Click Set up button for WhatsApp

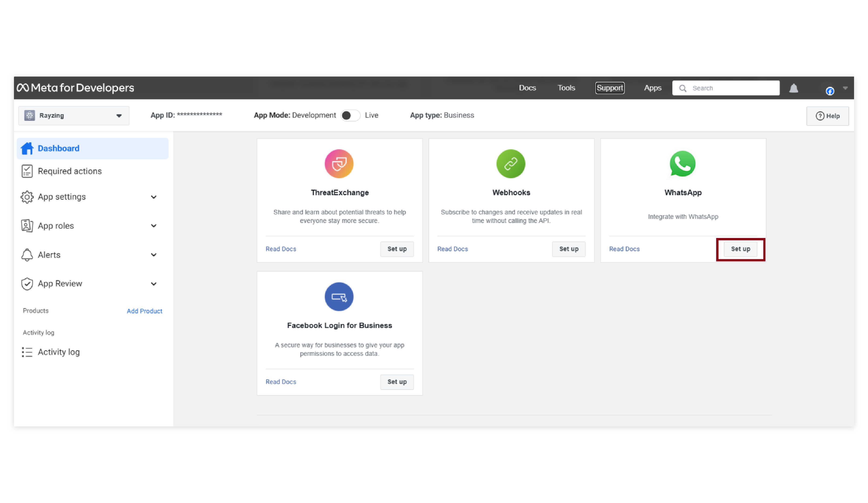click(740, 249)
